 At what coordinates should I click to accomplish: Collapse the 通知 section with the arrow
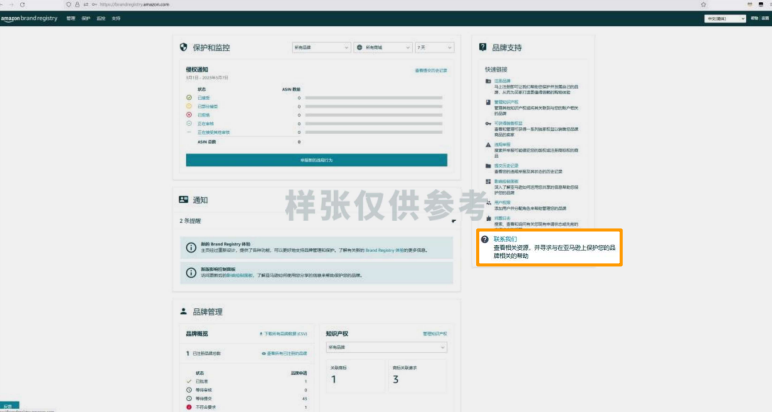(x=453, y=221)
